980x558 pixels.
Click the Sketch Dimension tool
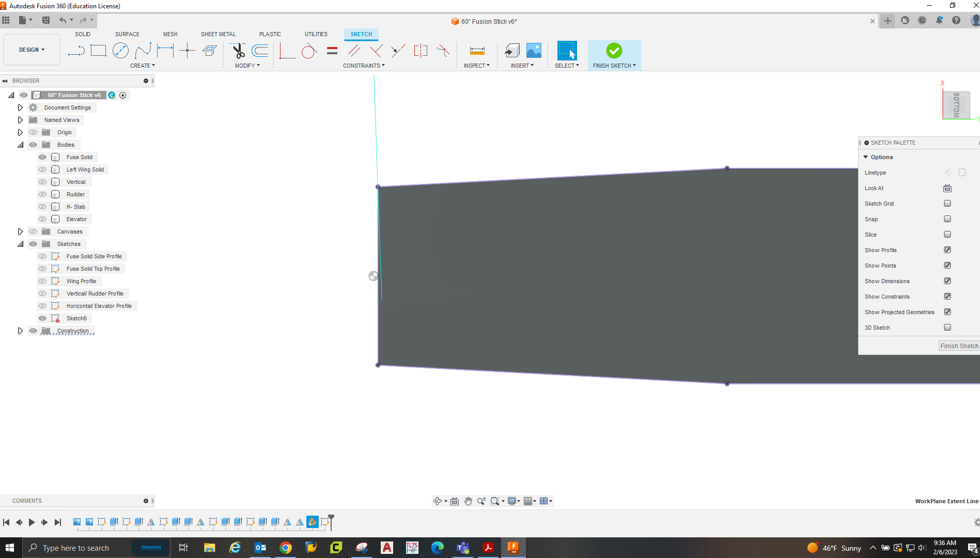(165, 51)
